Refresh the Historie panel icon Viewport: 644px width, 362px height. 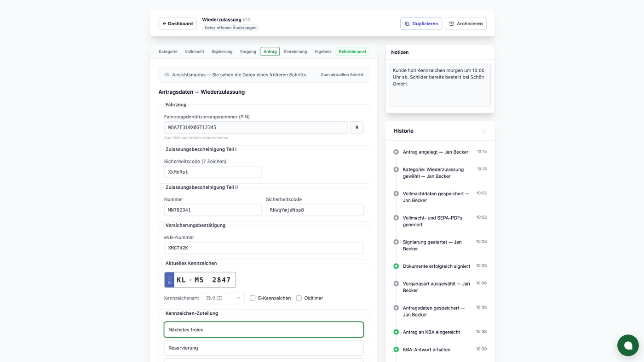tap(484, 131)
